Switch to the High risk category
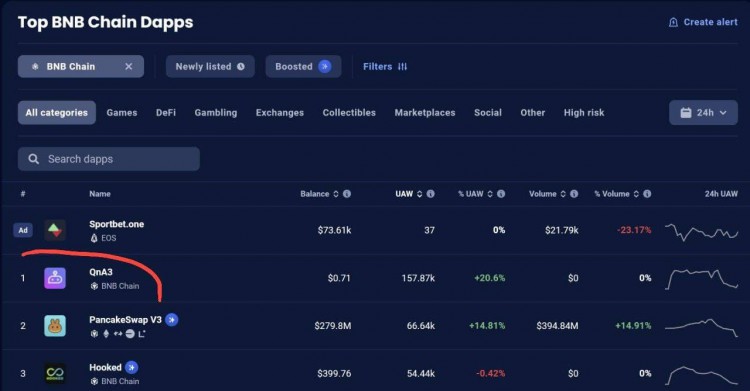This screenshot has height=391, width=750. tap(584, 112)
